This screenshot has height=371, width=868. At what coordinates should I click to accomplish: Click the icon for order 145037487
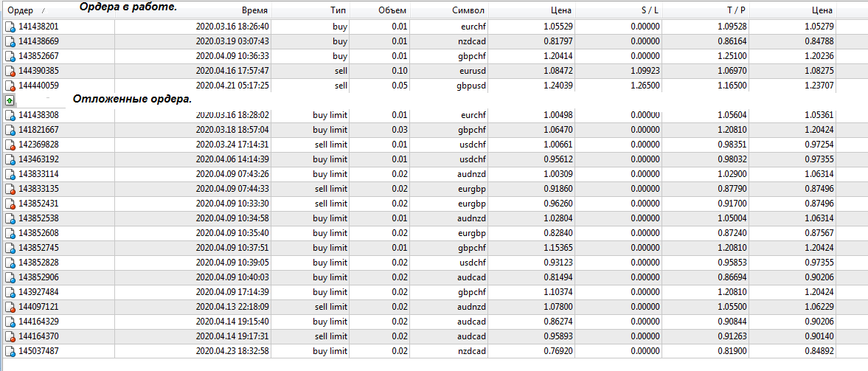10,351
